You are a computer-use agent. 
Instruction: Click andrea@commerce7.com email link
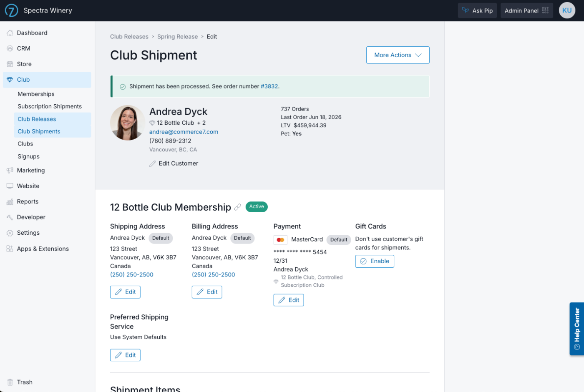[184, 132]
